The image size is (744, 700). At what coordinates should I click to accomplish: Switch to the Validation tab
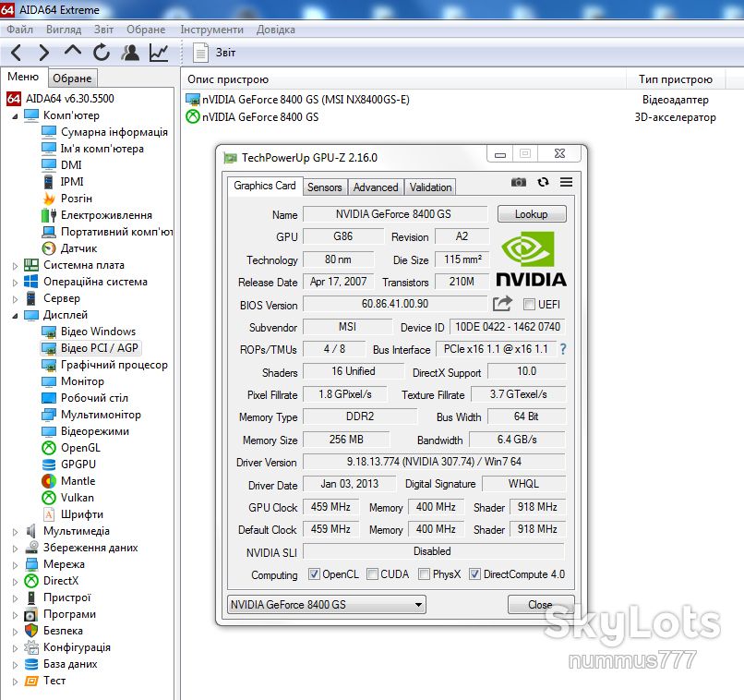coord(430,187)
